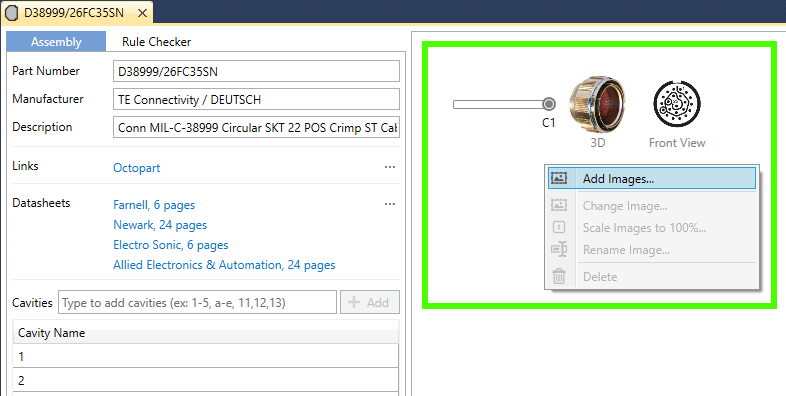Select the Front View image thumbnail
Screen dimensions: 786x396
coord(677,104)
